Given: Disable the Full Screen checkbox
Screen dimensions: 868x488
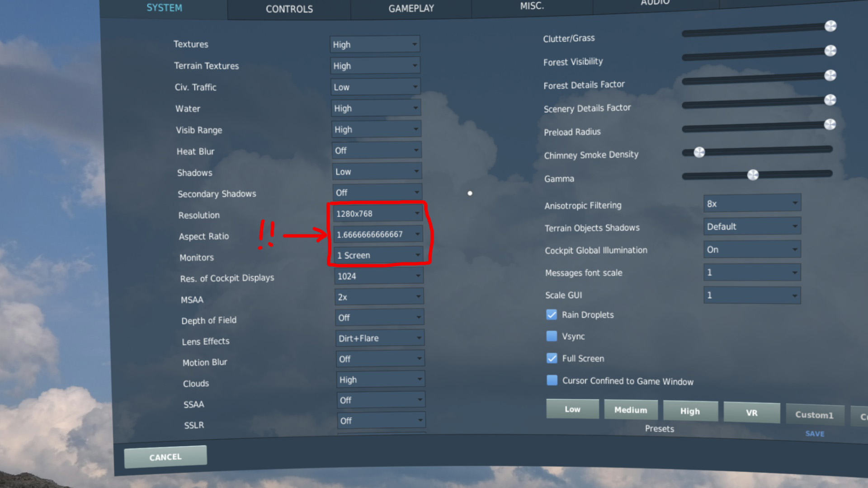Looking at the screenshot, I should [x=552, y=358].
